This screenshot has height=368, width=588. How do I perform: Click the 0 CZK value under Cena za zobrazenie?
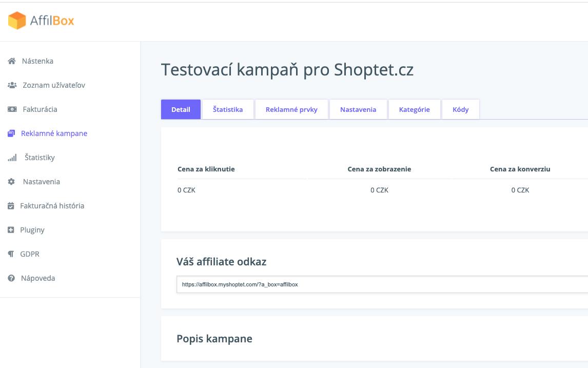(x=379, y=190)
